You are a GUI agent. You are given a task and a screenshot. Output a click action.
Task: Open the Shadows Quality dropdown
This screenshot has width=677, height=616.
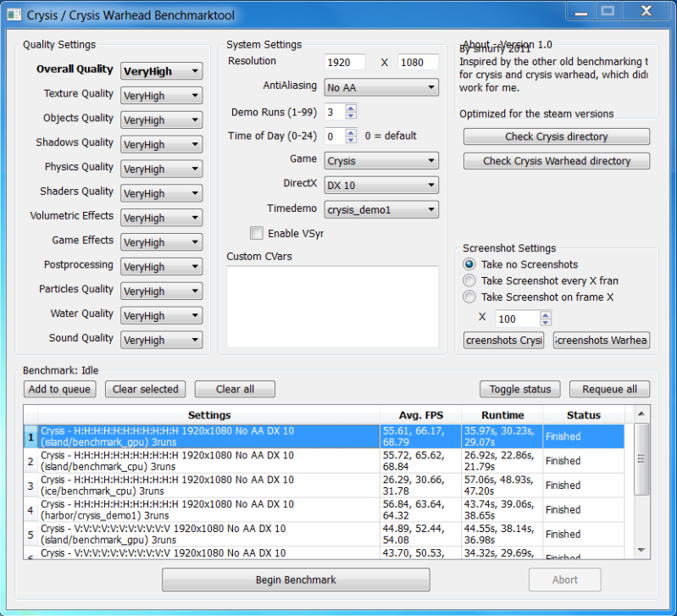(x=162, y=144)
